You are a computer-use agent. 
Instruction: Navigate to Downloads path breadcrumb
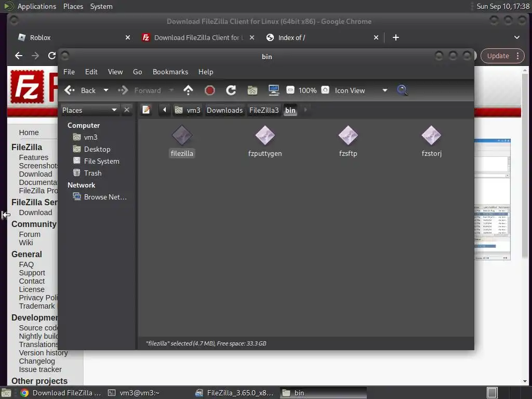tap(224, 110)
